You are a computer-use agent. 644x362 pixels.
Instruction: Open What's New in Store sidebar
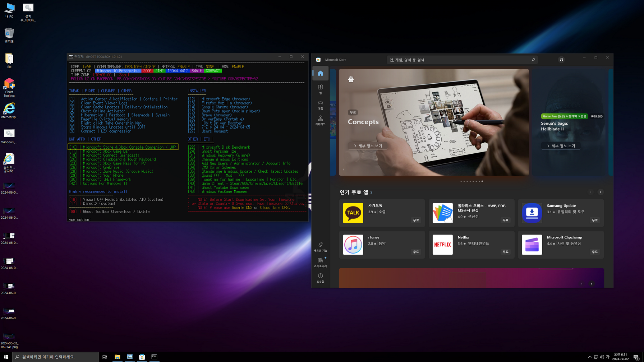coord(320,247)
